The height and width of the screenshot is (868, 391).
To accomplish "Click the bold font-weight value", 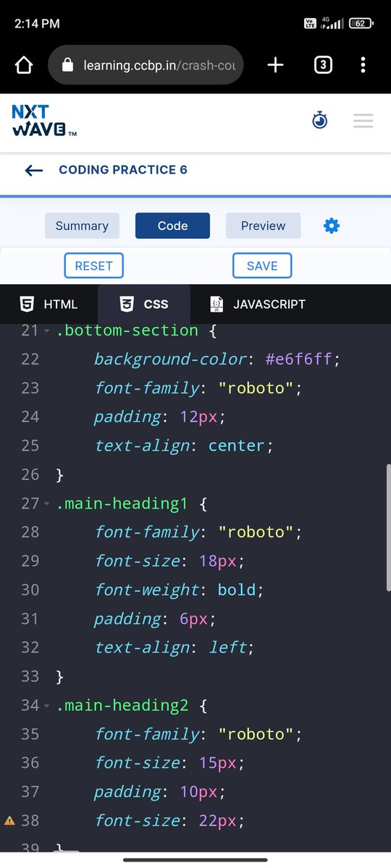I will (x=237, y=590).
